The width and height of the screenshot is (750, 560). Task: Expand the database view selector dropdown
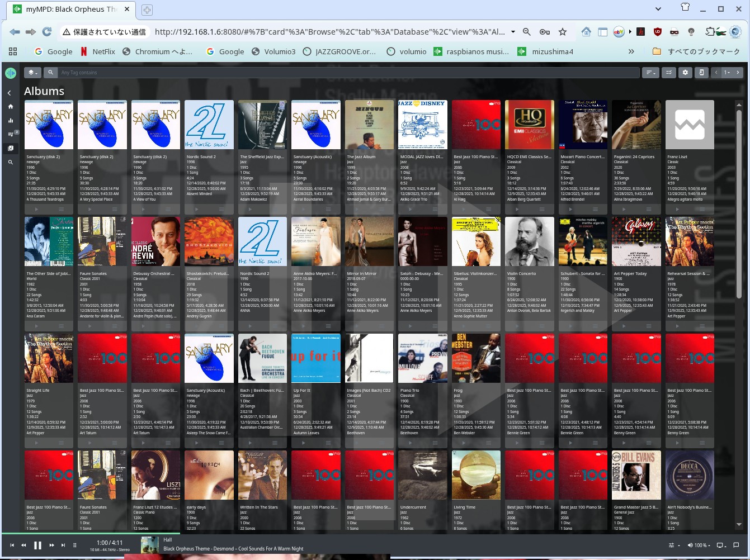(32, 73)
